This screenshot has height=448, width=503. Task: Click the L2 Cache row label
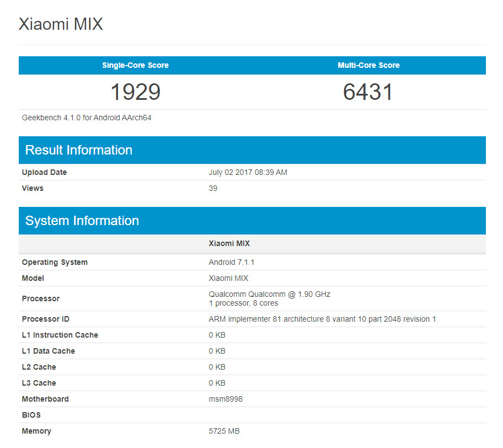(x=39, y=367)
